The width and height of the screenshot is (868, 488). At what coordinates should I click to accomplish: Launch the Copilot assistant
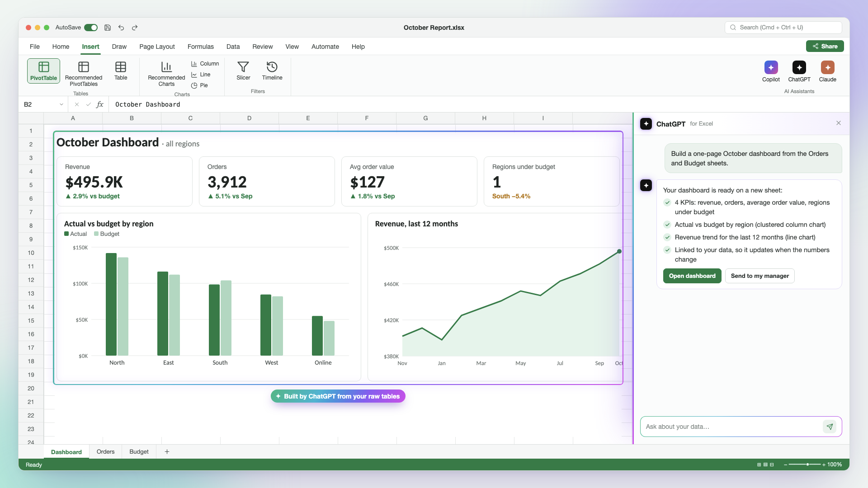coord(771,71)
